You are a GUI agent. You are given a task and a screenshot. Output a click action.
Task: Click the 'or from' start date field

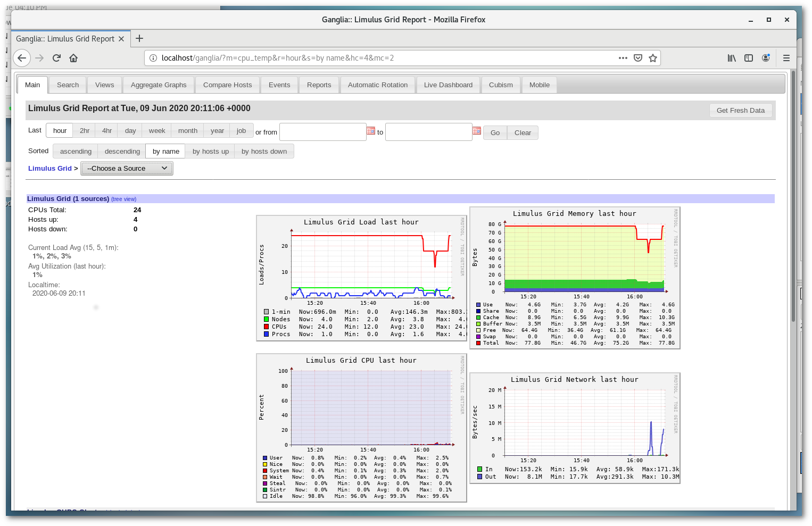point(322,132)
